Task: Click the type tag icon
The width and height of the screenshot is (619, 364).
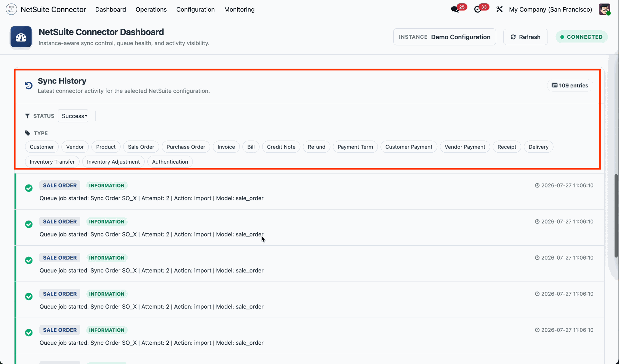Action: click(27, 133)
